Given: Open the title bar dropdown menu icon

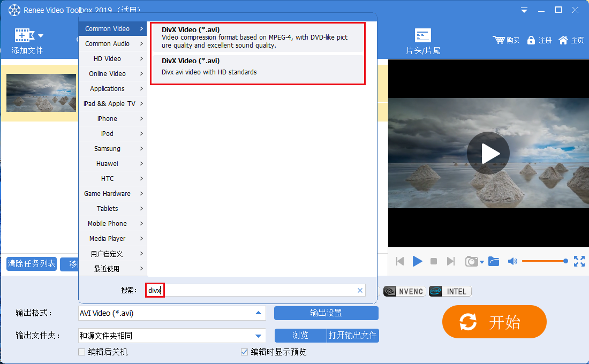Looking at the screenshot, I should click(x=524, y=10).
